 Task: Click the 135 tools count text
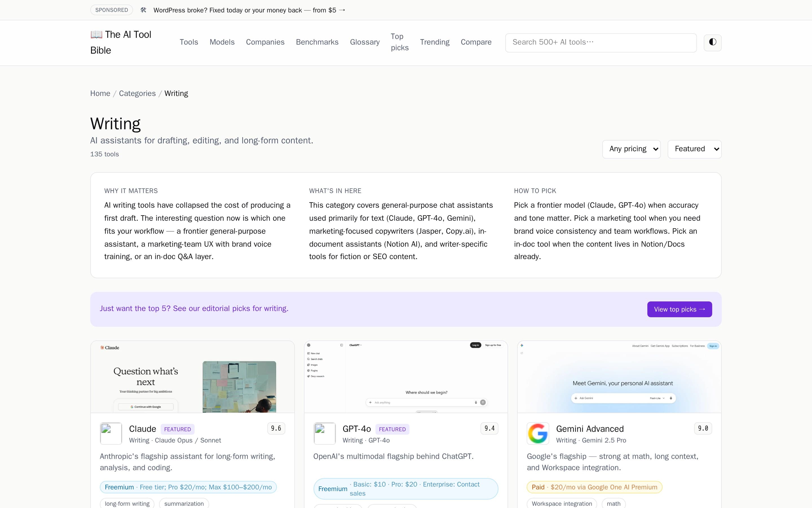coord(104,154)
